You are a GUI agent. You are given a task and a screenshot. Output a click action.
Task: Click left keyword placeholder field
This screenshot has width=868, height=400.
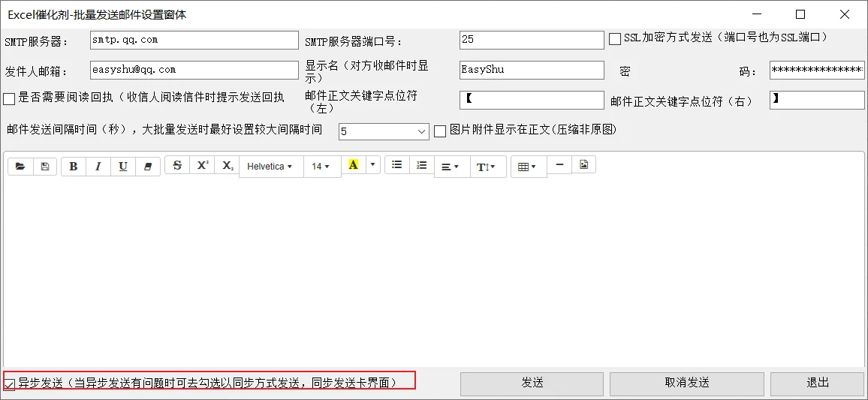pyautogui.click(x=532, y=100)
